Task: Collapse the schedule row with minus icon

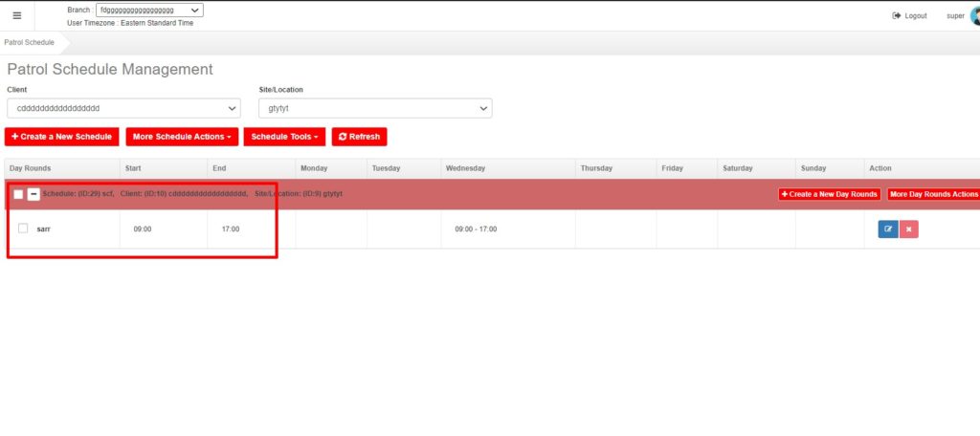Action: 33,194
